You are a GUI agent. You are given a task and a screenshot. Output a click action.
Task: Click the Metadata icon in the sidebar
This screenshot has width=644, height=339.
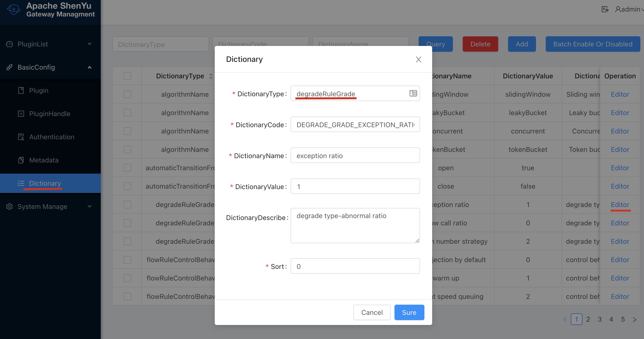pos(21,160)
